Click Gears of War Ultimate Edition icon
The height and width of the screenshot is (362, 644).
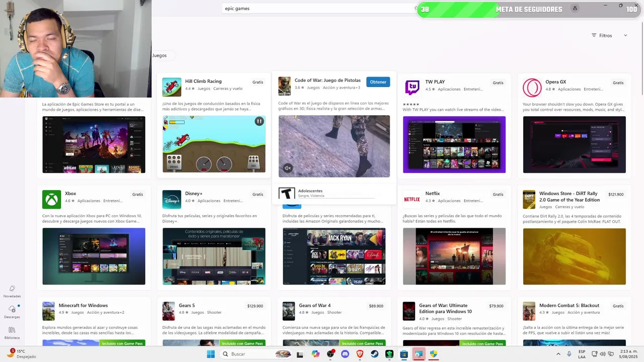click(409, 311)
